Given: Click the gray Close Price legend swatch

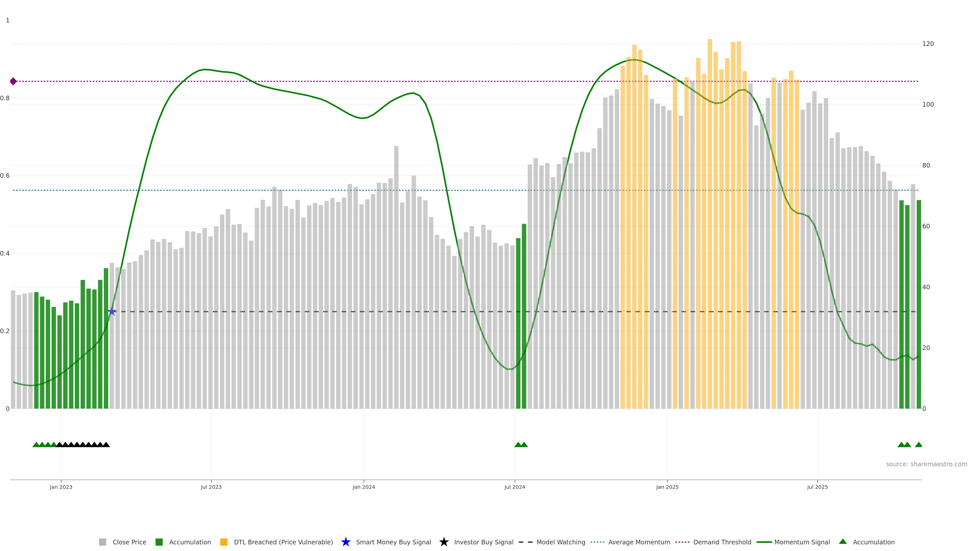Looking at the screenshot, I should [102, 542].
